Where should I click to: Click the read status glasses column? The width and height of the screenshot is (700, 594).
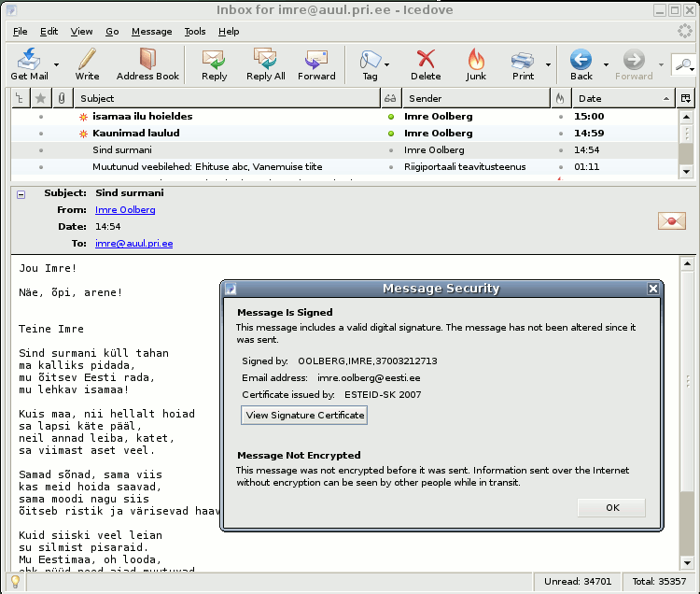tap(390, 98)
